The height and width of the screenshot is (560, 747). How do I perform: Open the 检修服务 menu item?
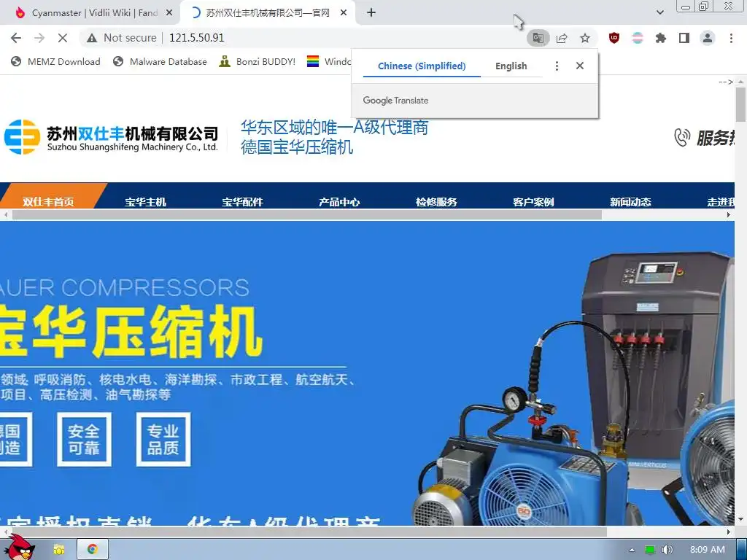pyautogui.click(x=436, y=201)
